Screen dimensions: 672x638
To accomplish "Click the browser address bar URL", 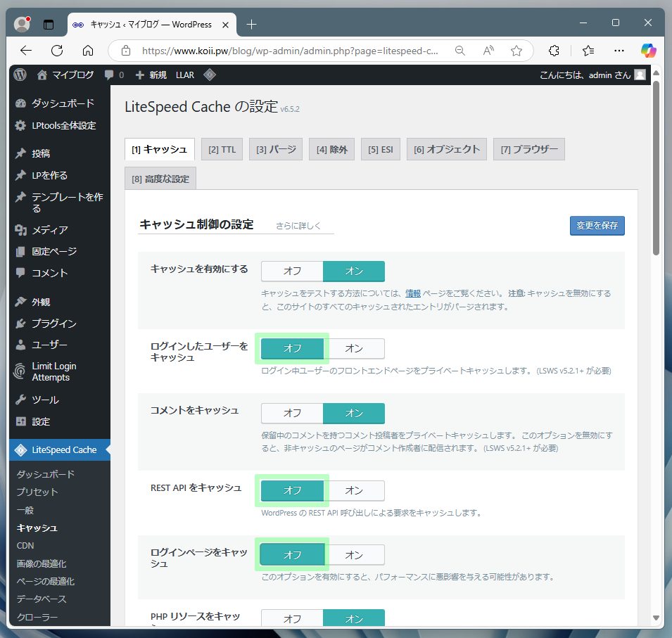I will pyautogui.click(x=290, y=51).
